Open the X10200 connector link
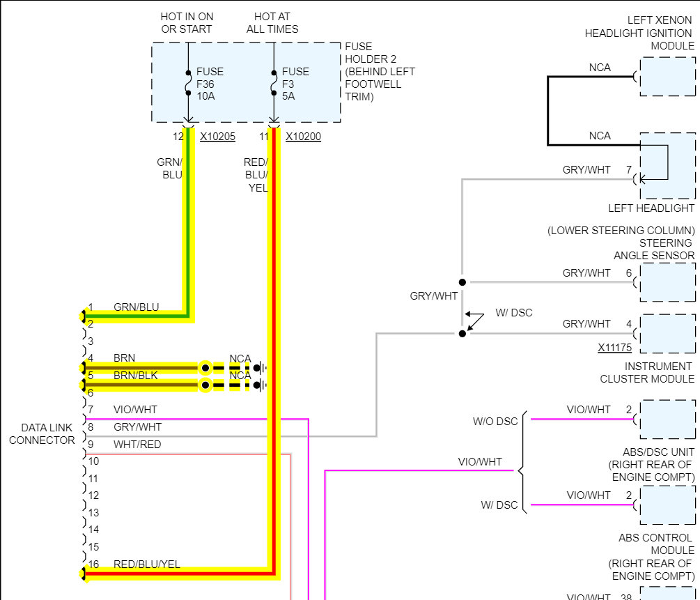700x600 pixels. [x=303, y=137]
